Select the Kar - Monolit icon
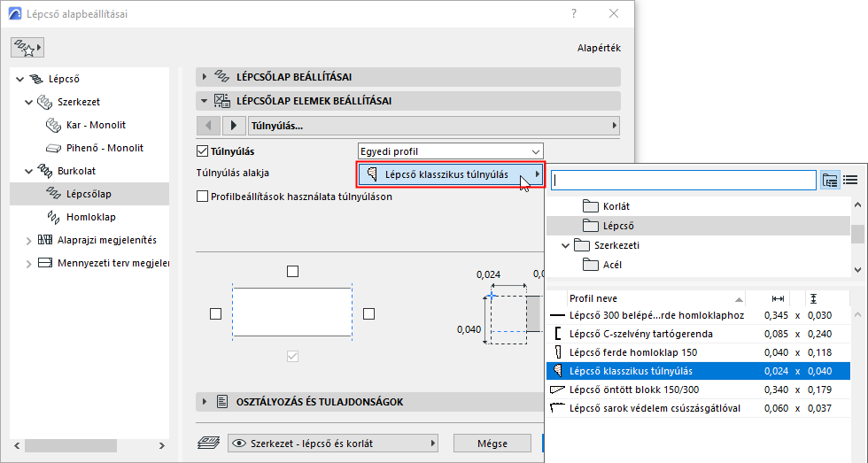Screen dimensions: 868x463 coord(54,126)
